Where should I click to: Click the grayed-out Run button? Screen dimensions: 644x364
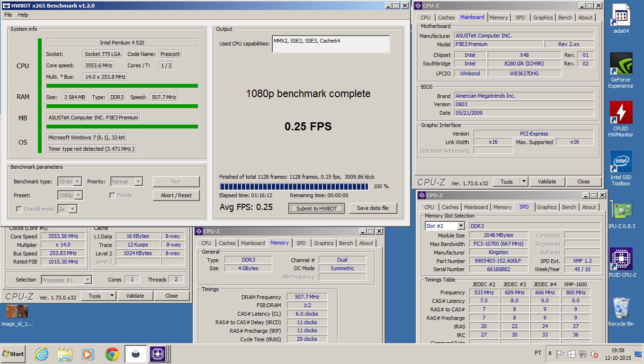pyautogui.click(x=176, y=182)
